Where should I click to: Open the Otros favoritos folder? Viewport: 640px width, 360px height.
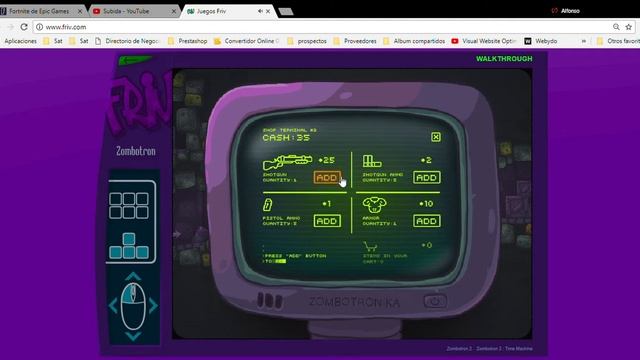pos(618,41)
